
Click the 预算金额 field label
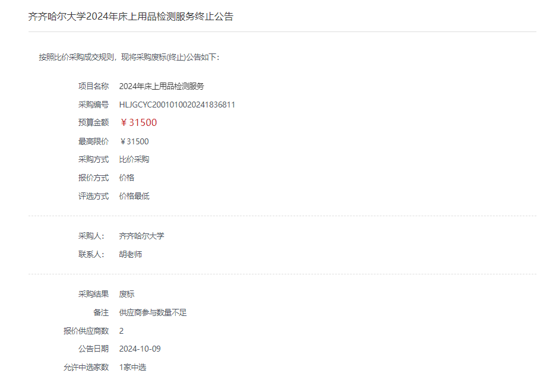(93, 123)
